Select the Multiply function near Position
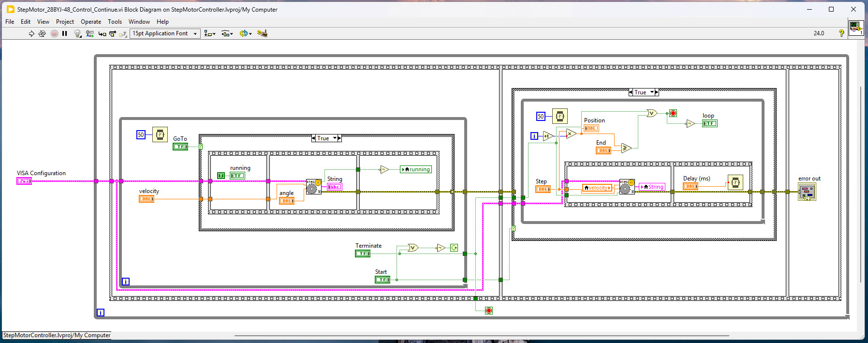Screen dimensions: 868x343 pos(571,134)
